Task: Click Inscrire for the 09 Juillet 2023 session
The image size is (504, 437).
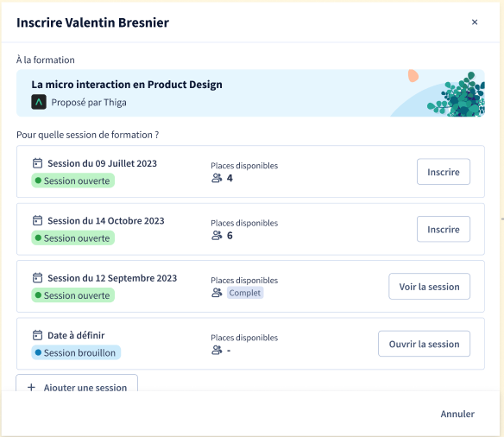Action: click(444, 172)
